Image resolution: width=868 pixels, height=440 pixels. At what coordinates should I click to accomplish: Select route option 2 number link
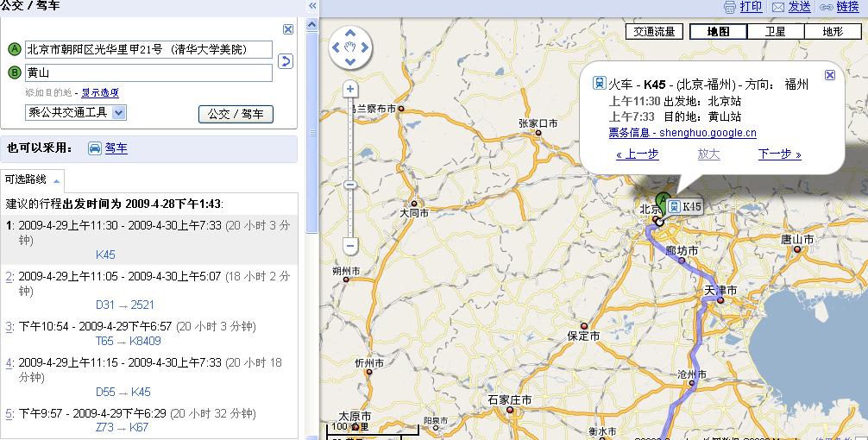[9, 276]
